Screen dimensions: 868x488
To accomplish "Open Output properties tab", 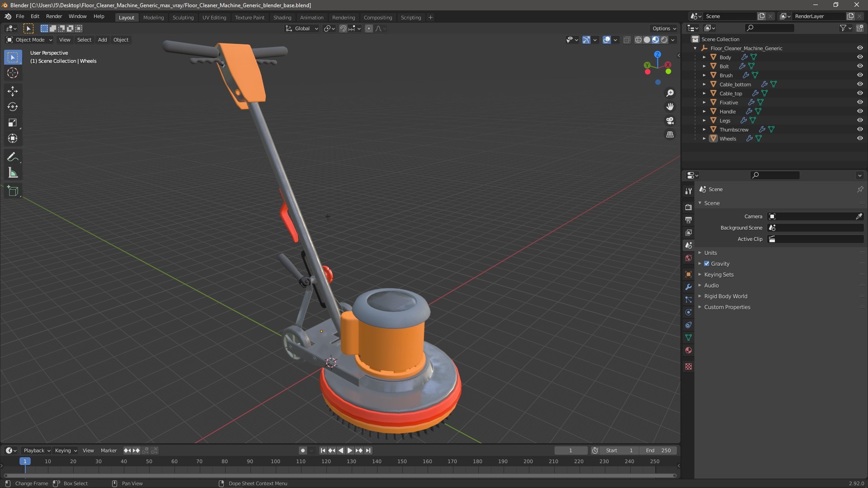I will click(689, 220).
